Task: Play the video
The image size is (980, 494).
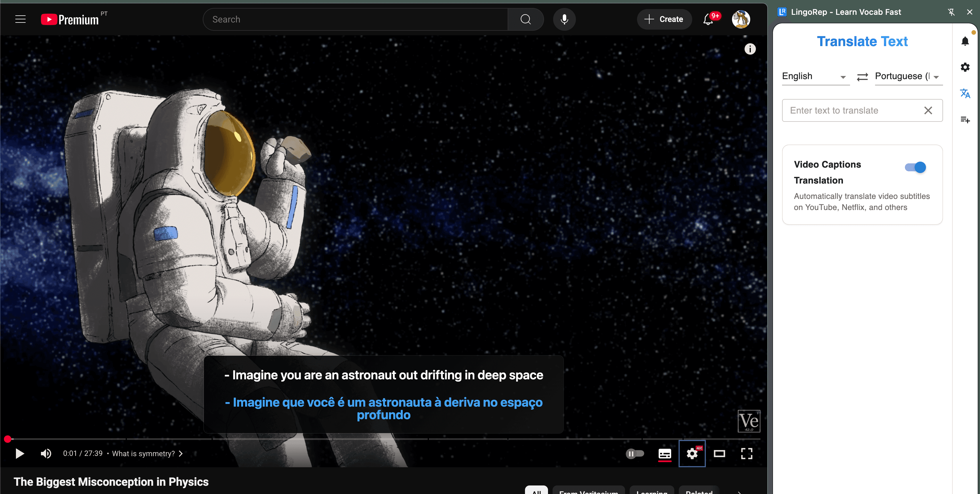Action: (20, 453)
